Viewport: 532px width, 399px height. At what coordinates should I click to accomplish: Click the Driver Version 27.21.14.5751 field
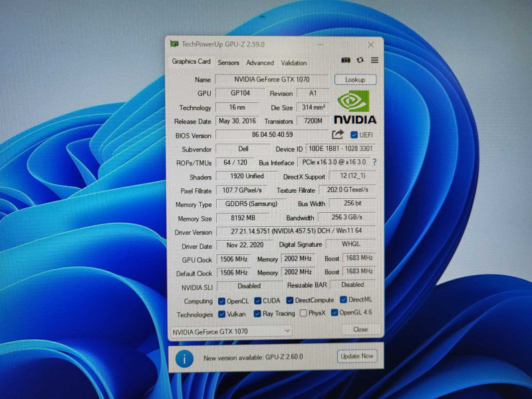point(296,231)
